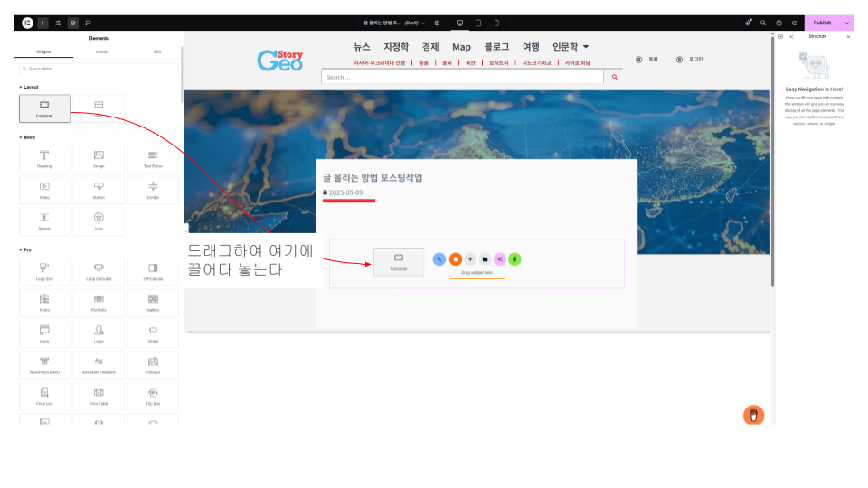Open page settings gear icon beside document title
The image size is (868, 488).
click(x=437, y=23)
